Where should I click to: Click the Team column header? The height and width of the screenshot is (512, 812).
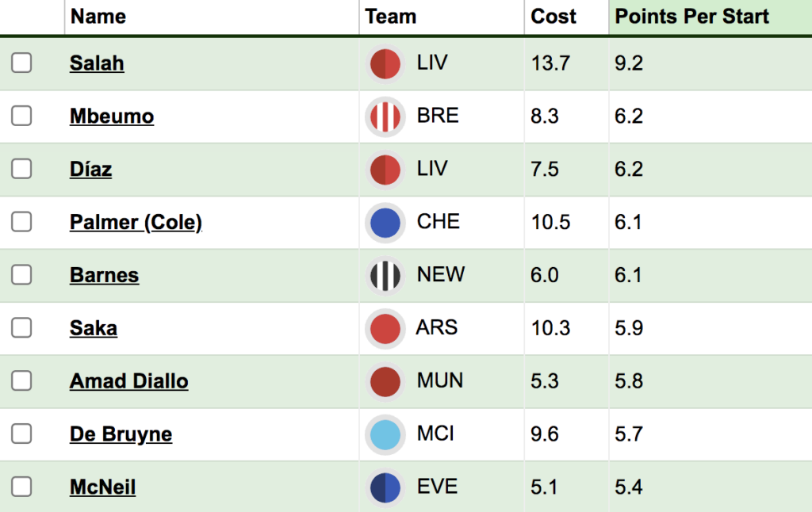coord(391,17)
